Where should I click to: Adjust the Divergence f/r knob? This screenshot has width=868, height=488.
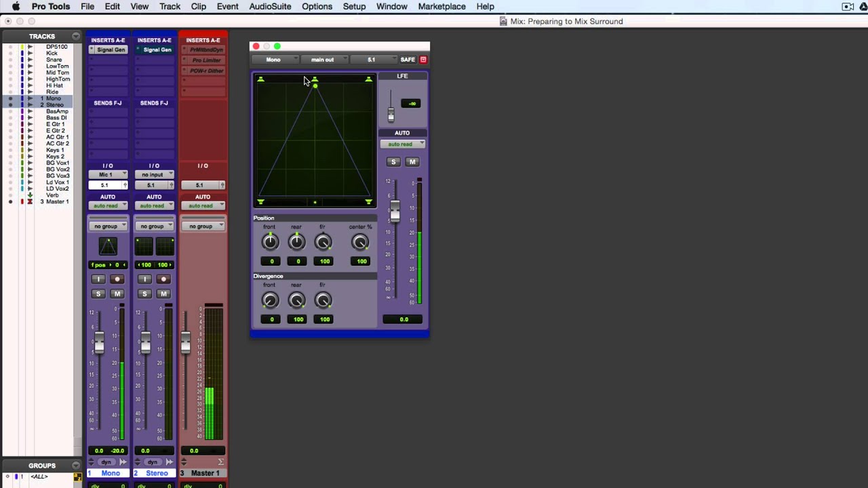pos(323,300)
